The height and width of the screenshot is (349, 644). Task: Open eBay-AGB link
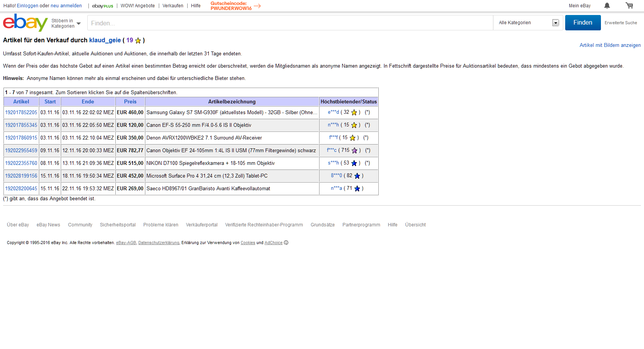126,243
